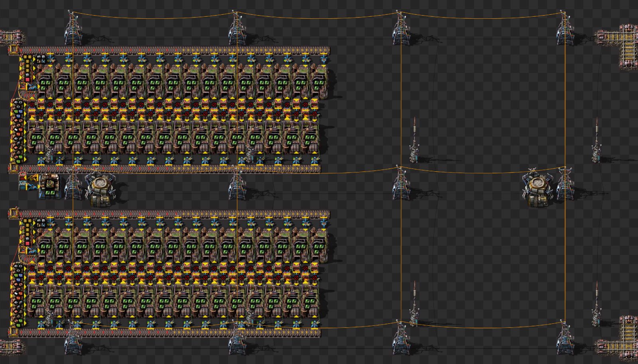The height and width of the screenshot is (364, 638).
Task: Select the second substation in the middle row
Action: coord(237,184)
